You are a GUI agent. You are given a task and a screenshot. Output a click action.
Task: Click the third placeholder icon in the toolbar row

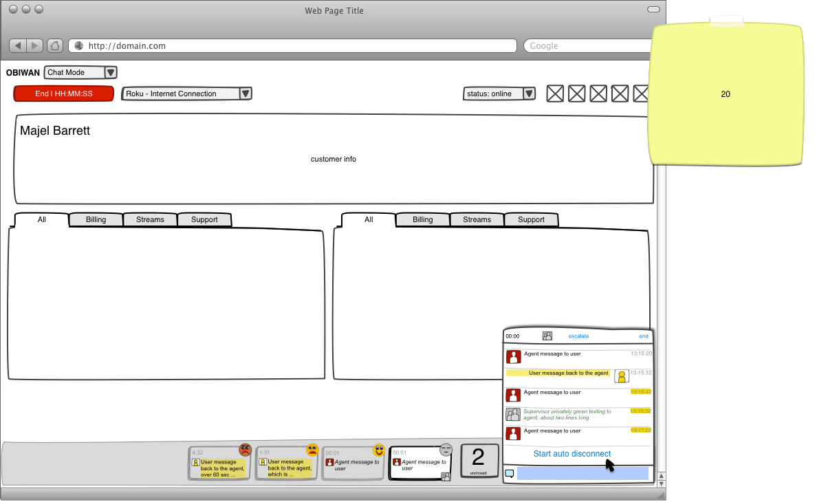[x=598, y=94]
